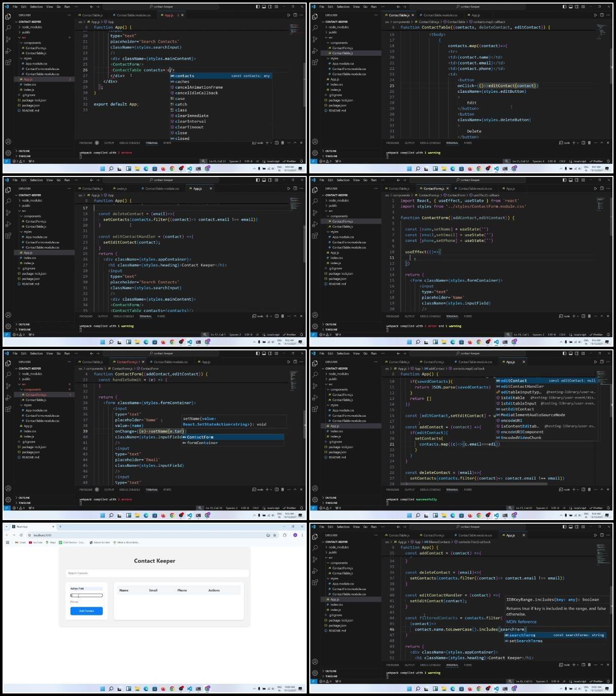Screen dimensions: 616x696
Task: Open the YouTube bookmark
Action: click(x=36, y=542)
